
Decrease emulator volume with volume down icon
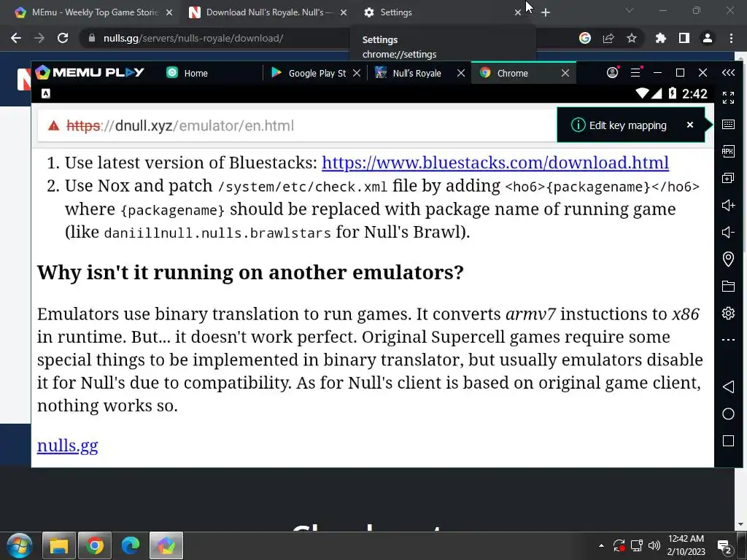tap(728, 233)
